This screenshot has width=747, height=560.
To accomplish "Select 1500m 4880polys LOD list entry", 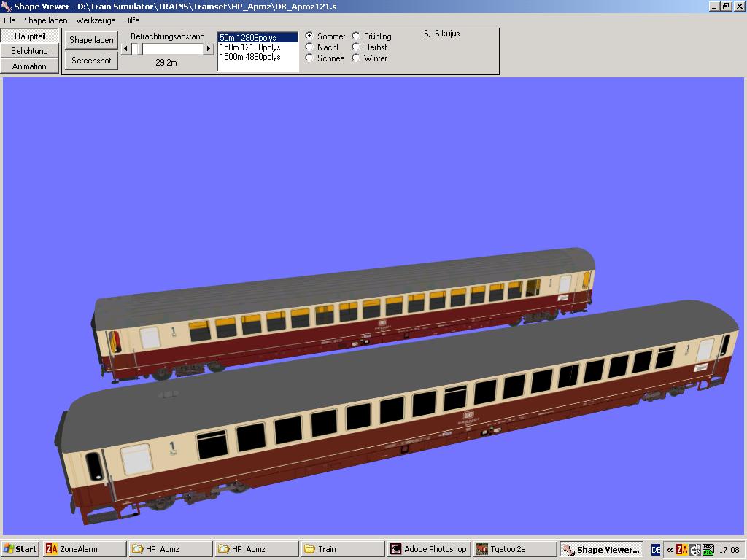I will point(250,57).
